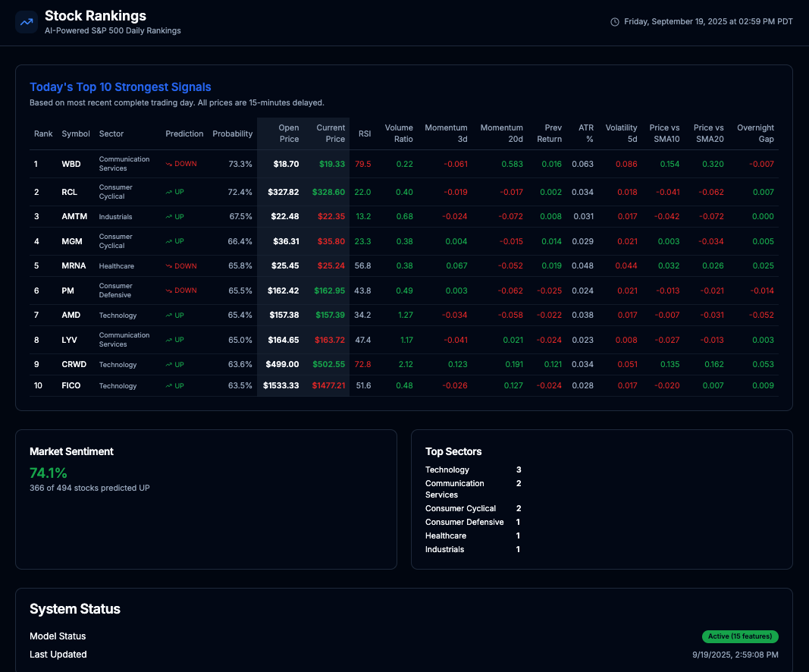Image resolution: width=809 pixels, height=672 pixels.
Task: Click the '366 of 494 stocks predicted UP' text
Action: coord(89,488)
